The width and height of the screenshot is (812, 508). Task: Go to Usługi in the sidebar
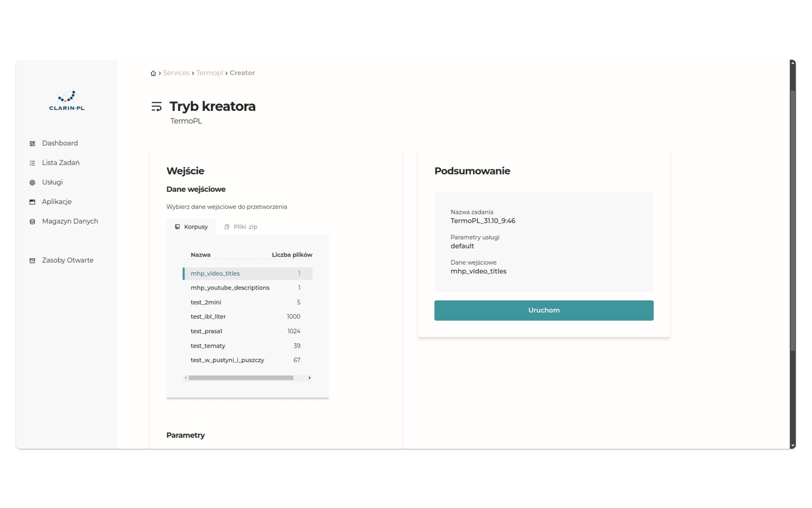52,182
